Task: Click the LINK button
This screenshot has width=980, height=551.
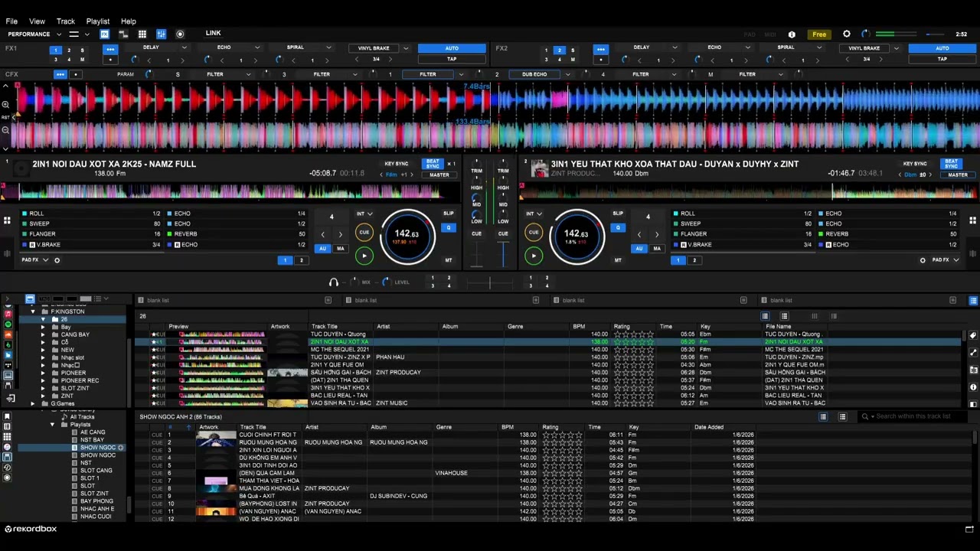Action: coord(213,34)
